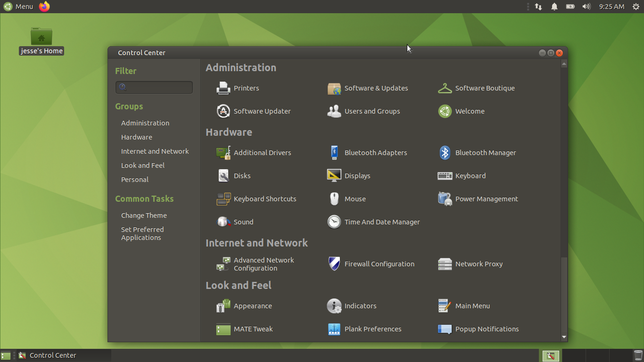Viewport: 644px width, 362px height.
Task: Open the Users and Groups icon
Action: (x=334, y=111)
